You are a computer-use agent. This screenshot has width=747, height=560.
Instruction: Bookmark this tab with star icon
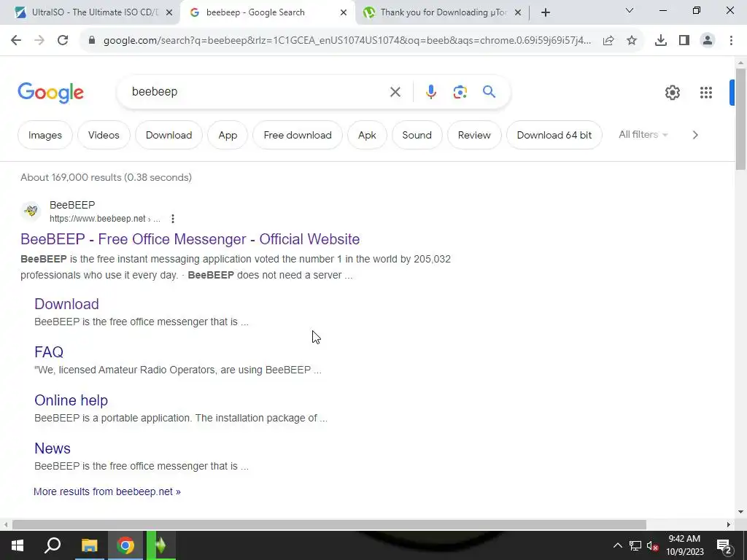[x=632, y=41]
